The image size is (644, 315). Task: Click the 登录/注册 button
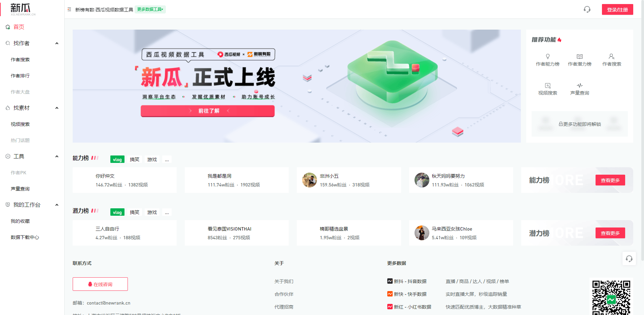[617, 9]
